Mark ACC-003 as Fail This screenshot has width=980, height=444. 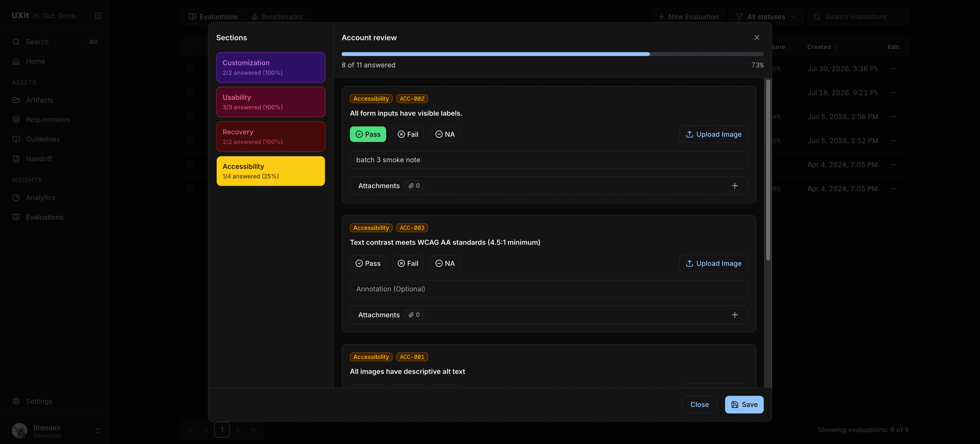point(408,263)
